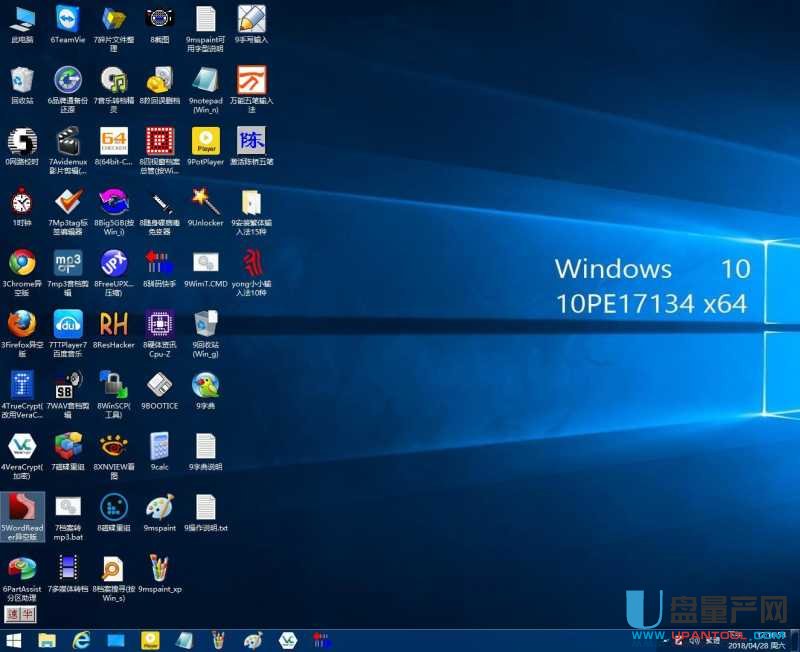This screenshot has height=652, width=800.
Task: Click the 7多媒体转档 film strip icon
Action: coord(68,574)
